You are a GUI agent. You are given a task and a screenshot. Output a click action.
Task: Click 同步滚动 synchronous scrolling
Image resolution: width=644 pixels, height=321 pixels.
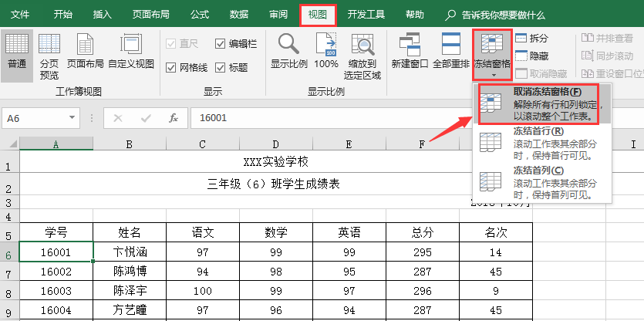tap(608, 56)
